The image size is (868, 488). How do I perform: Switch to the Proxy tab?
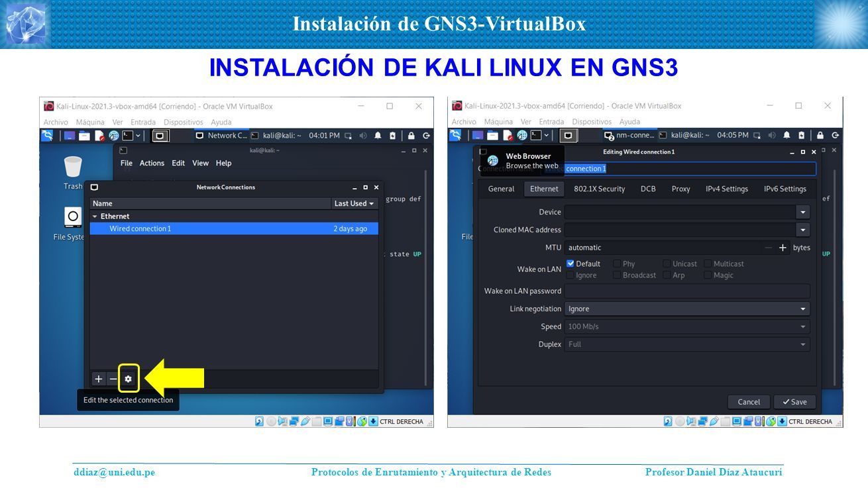coord(680,189)
